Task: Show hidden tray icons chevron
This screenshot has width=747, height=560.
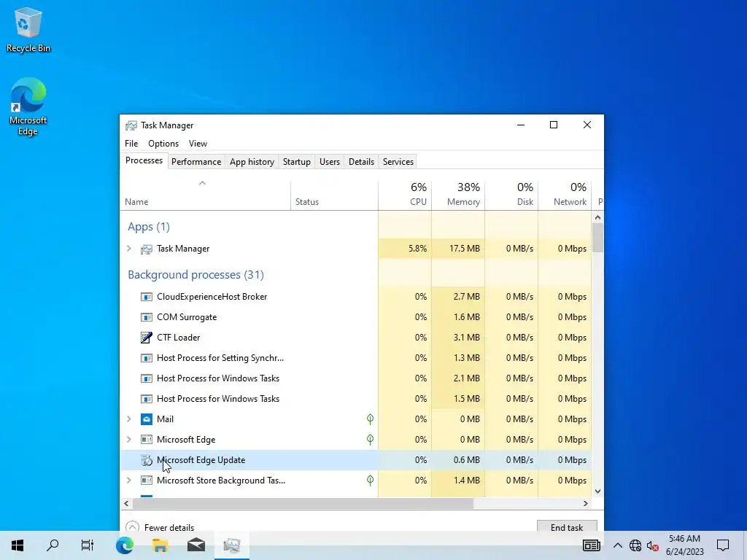Action: tap(617, 545)
